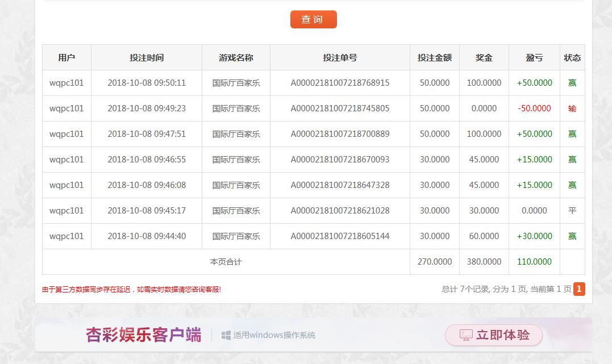Click the 输 status in the 09:49:23 row

(x=572, y=108)
